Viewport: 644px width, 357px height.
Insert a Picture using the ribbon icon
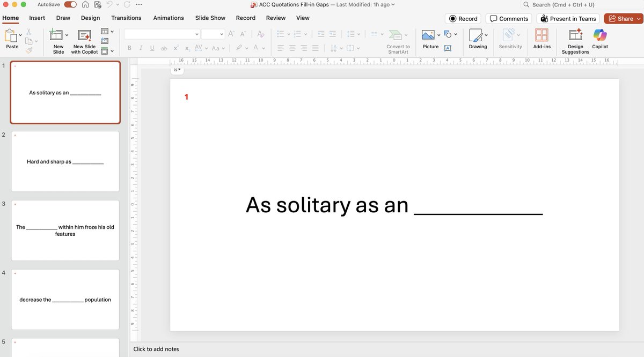(x=428, y=35)
